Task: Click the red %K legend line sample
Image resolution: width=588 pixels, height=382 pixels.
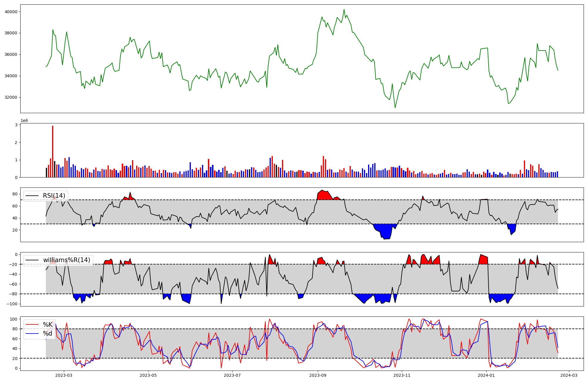Action: click(32, 325)
